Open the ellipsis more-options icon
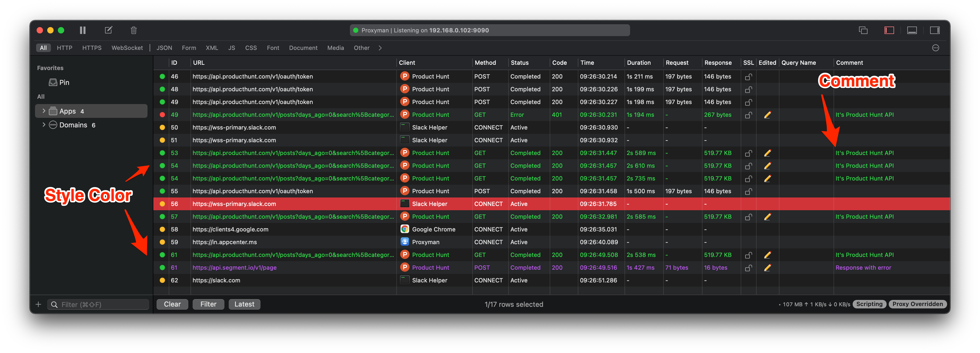This screenshot has width=980, height=353. [x=935, y=48]
